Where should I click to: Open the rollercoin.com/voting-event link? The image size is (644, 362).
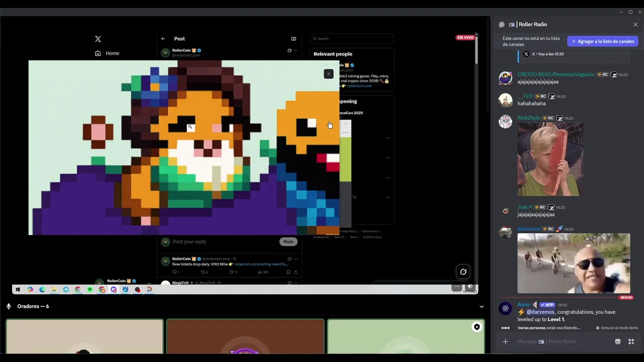click(x=261, y=264)
